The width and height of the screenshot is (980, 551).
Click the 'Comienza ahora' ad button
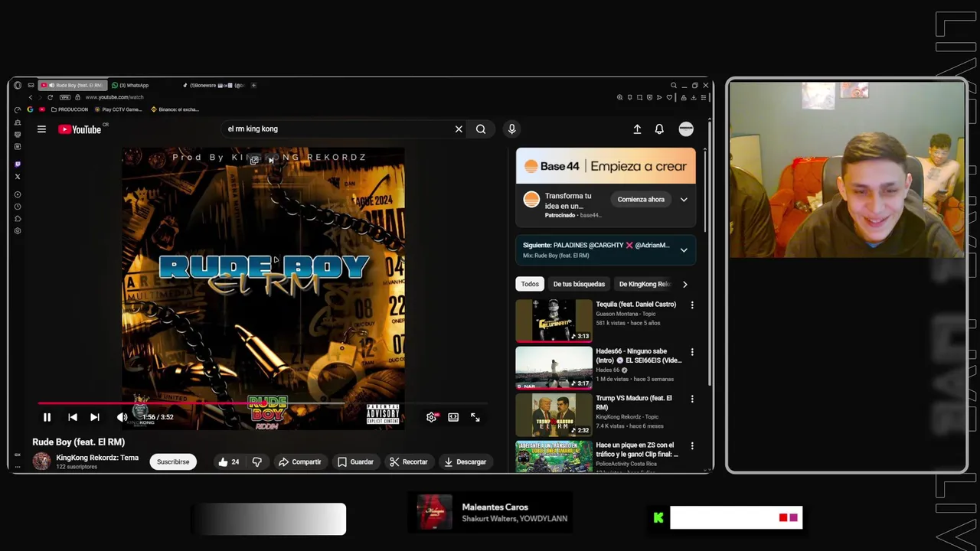(x=641, y=200)
